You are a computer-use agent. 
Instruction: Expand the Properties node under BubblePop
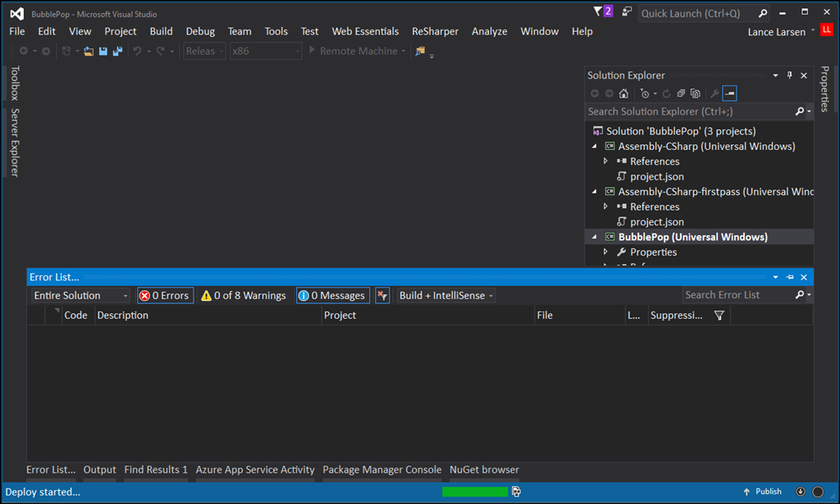tap(606, 252)
